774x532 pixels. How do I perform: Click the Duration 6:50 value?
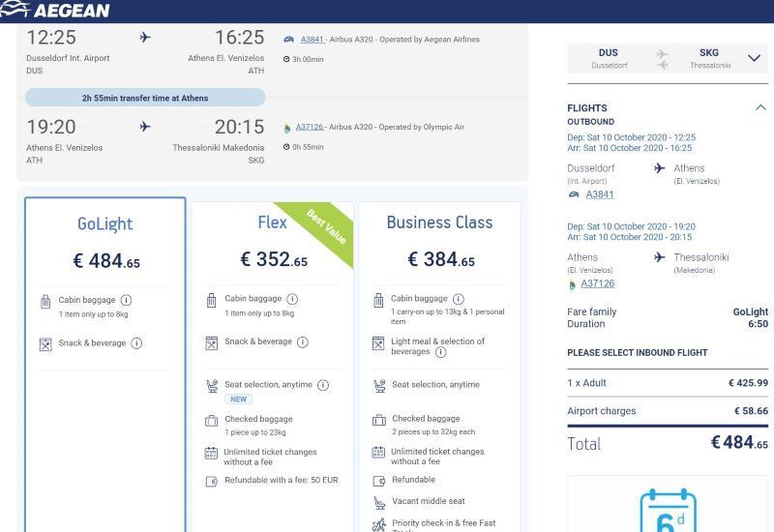[x=758, y=324]
